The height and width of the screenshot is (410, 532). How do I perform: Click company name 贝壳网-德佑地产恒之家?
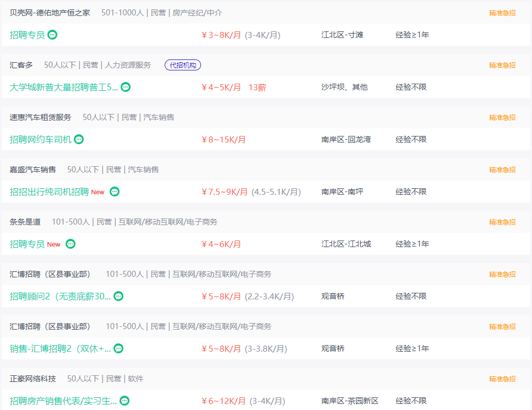pyautogui.click(x=50, y=13)
